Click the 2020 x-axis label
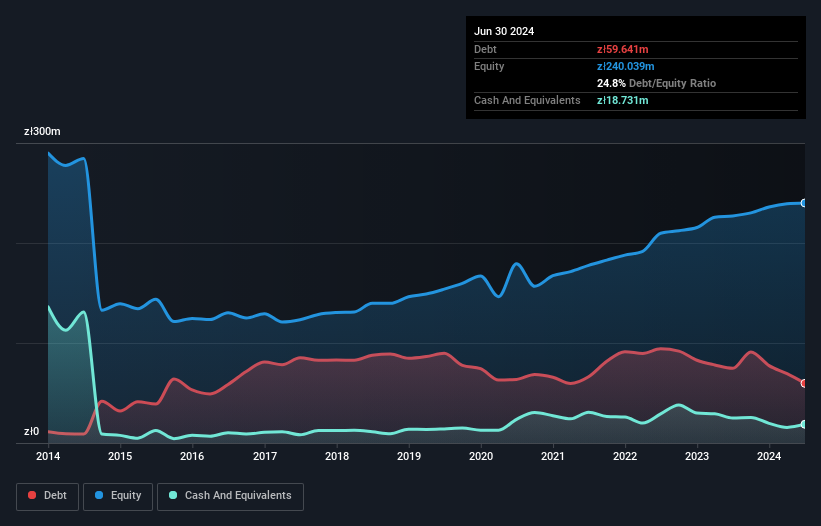This screenshot has width=821, height=526. tap(481, 456)
